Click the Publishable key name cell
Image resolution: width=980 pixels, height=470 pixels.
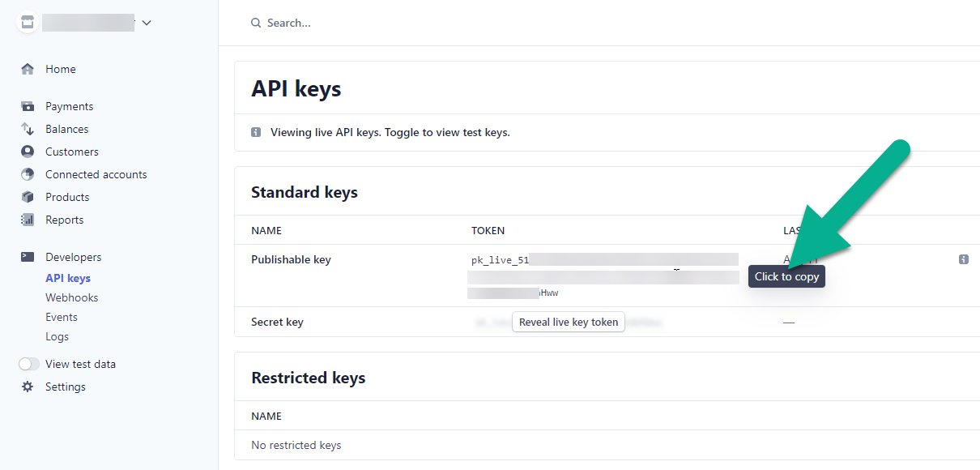click(292, 259)
